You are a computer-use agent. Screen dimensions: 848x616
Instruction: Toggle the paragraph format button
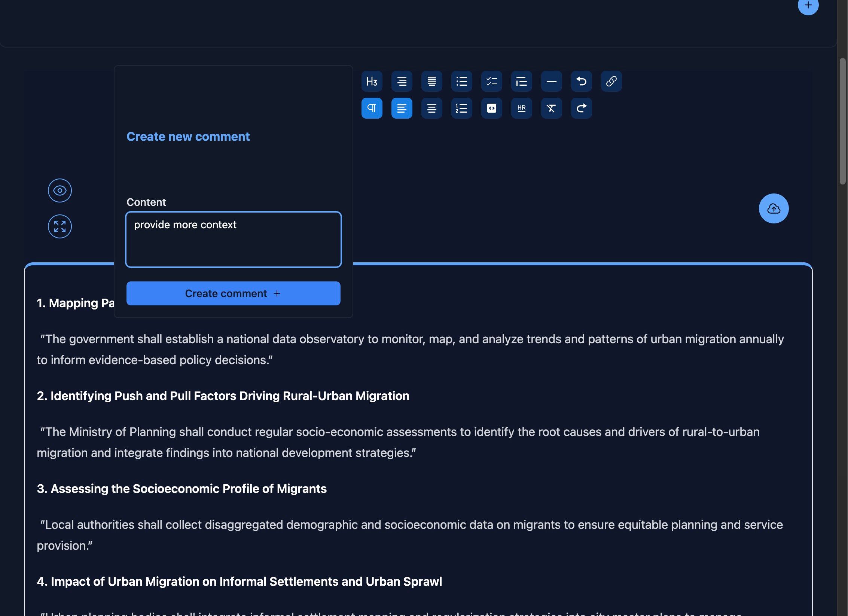pyautogui.click(x=372, y=108)
